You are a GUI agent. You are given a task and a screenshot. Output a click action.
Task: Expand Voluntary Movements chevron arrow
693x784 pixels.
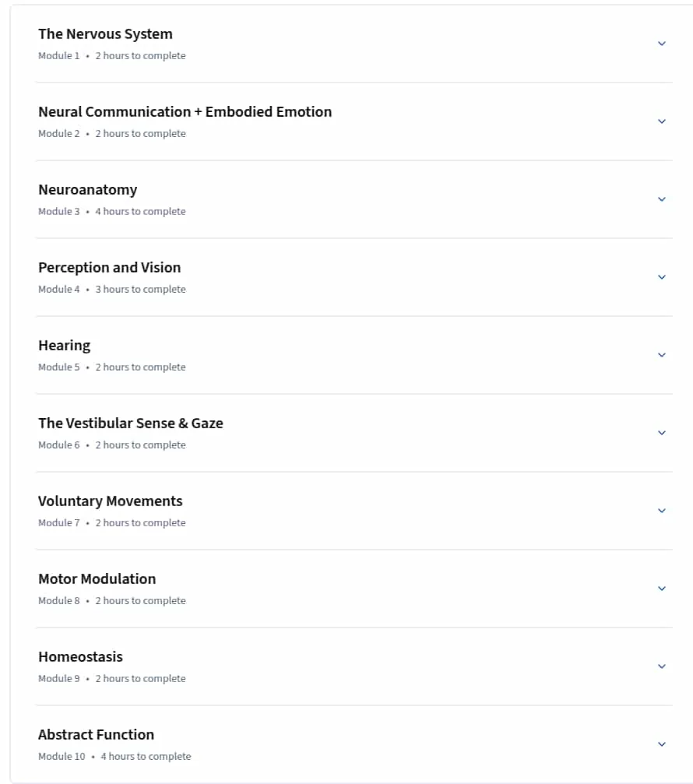click(x=662, y=511)
